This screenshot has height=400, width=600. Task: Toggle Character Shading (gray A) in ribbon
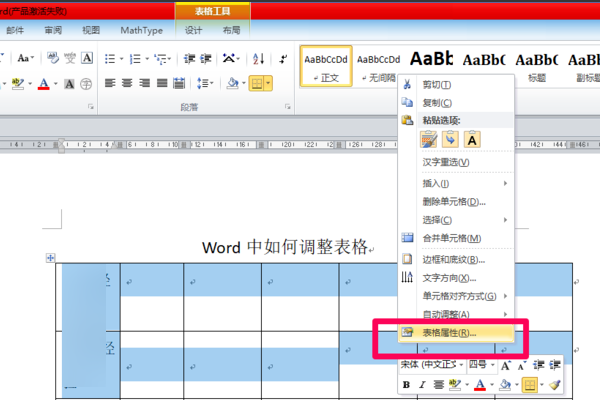pos(69,84)
